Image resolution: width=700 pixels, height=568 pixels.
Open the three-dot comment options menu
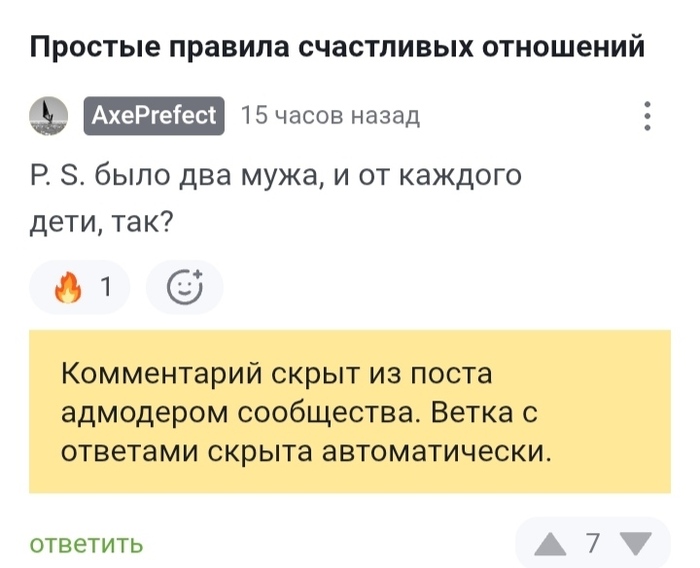pyautogui.click(x=648, y=117)
